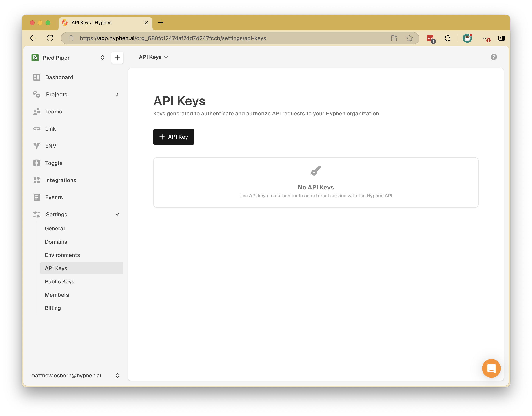Click the key icon in empty state
Screen dimensions: 532x416
point(316,171)
